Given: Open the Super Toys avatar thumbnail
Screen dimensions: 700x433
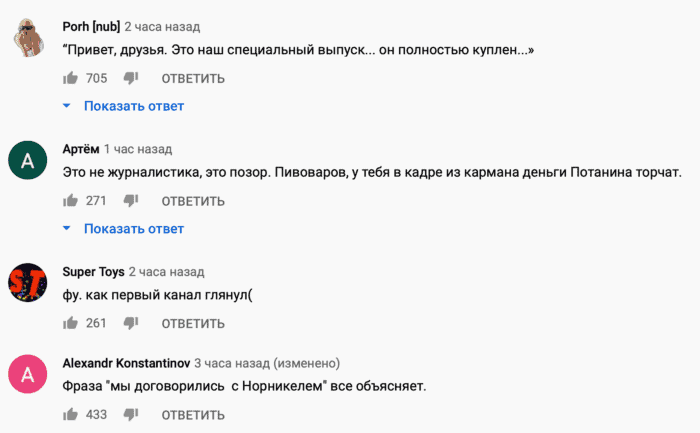Looking at the screenshot, I should pos(28,283).
